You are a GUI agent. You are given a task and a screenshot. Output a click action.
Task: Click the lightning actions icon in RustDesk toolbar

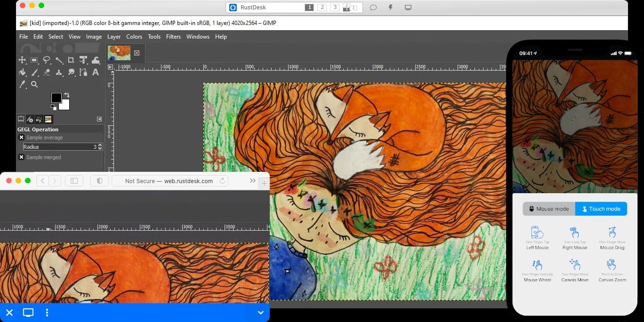point(390,7)
